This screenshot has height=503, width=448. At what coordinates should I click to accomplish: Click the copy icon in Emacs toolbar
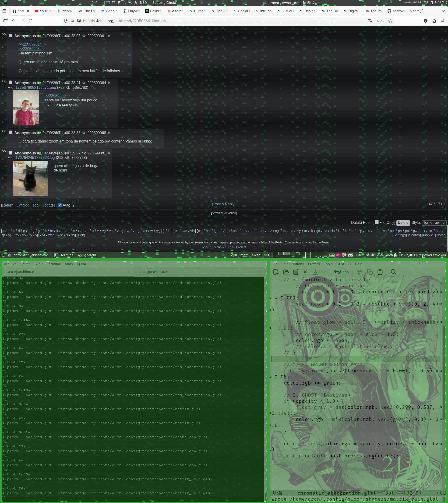(370, 272)
